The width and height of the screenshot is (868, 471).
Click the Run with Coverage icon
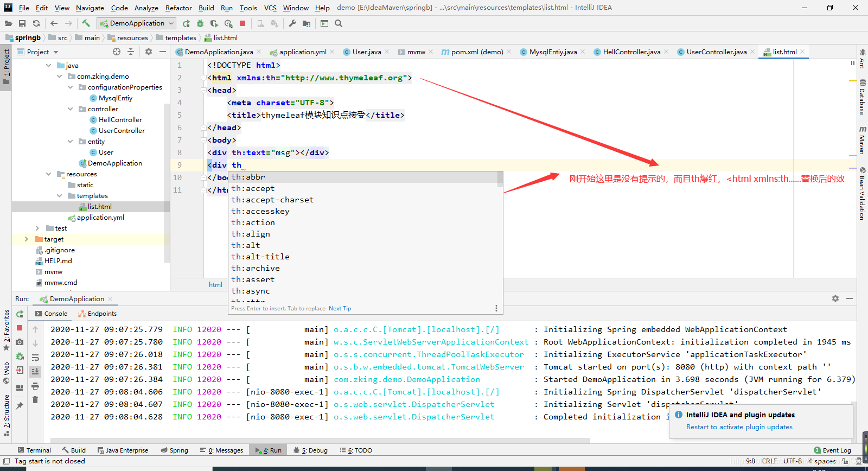pos(214,23)
